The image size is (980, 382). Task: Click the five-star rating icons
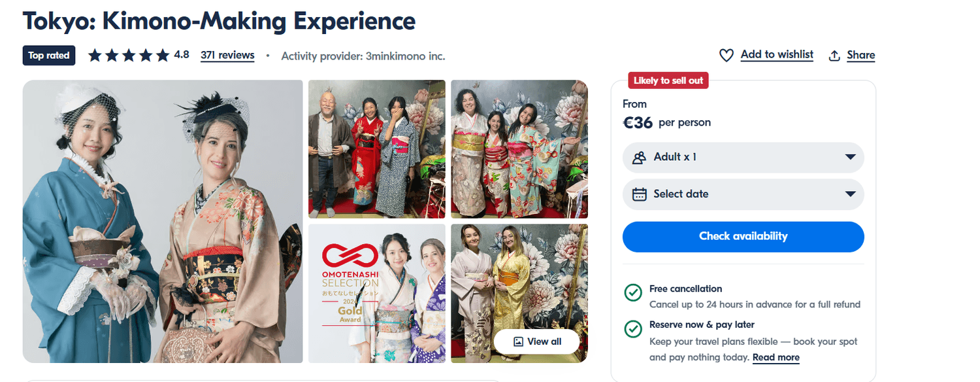coord(129,56)
